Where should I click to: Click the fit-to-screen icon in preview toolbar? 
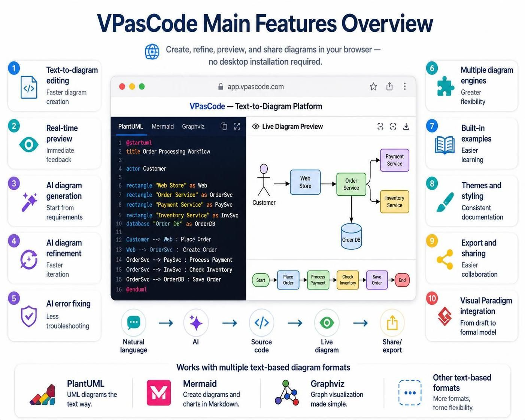380,127
